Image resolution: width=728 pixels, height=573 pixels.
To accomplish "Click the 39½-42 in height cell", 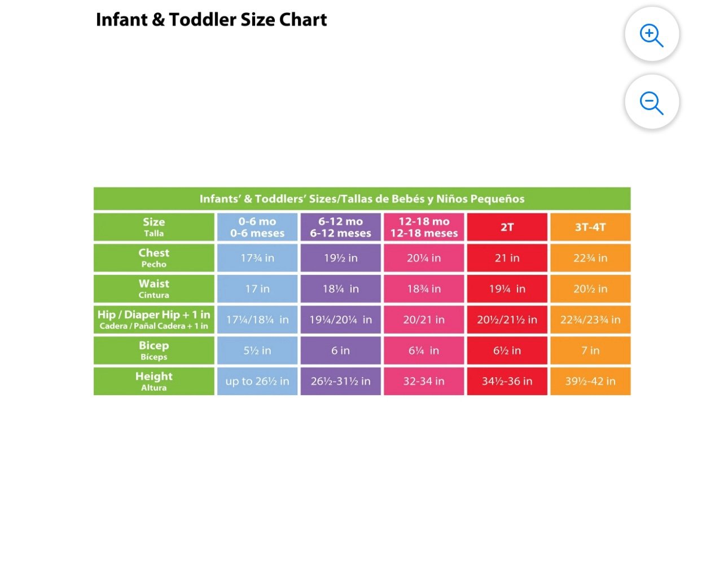I will pos(590,381).
